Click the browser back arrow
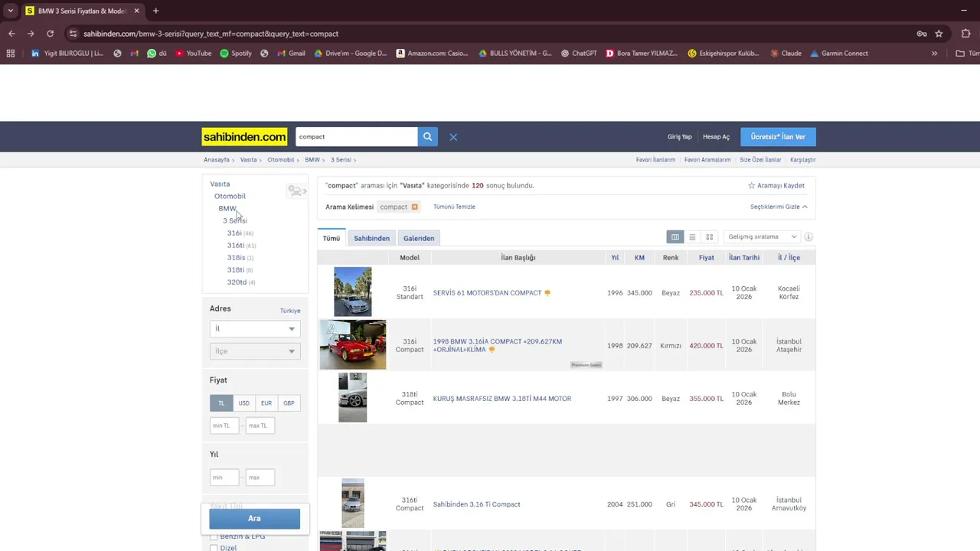The image size is (980, 551). (x=11, y=34)
